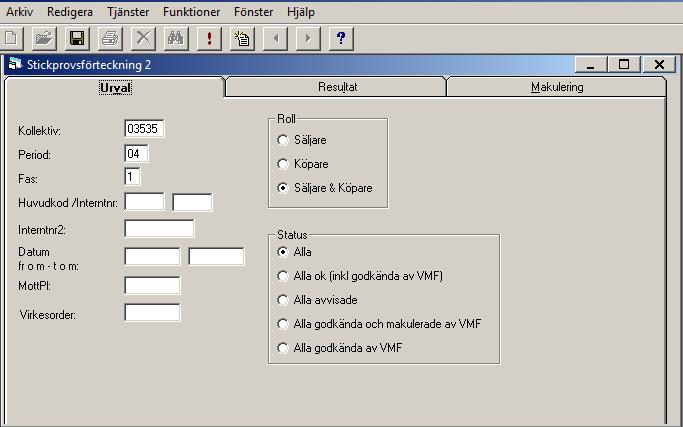Open the Funktioner menu

[192, 12]
